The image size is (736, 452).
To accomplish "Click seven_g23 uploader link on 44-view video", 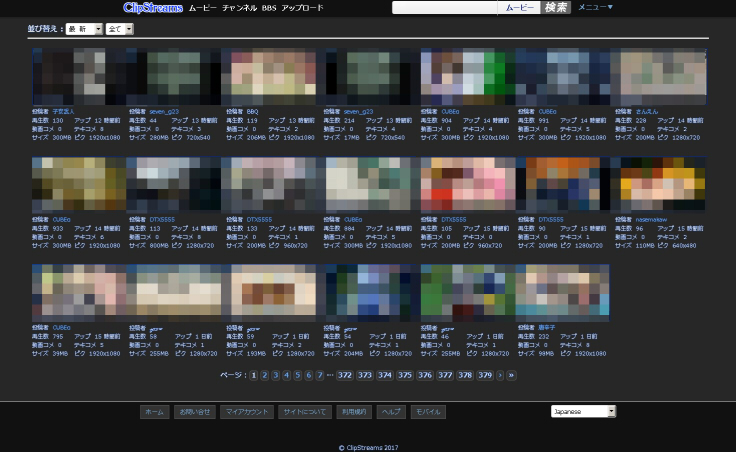I will (x=164, y=112).
